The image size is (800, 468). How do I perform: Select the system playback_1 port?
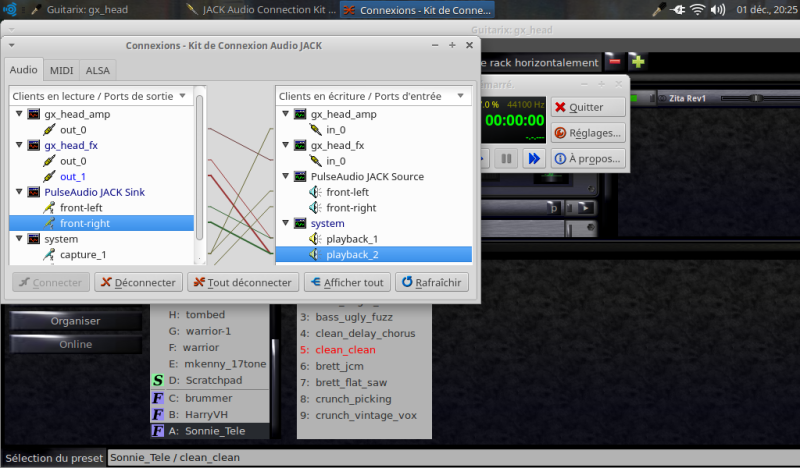[352, 239]
